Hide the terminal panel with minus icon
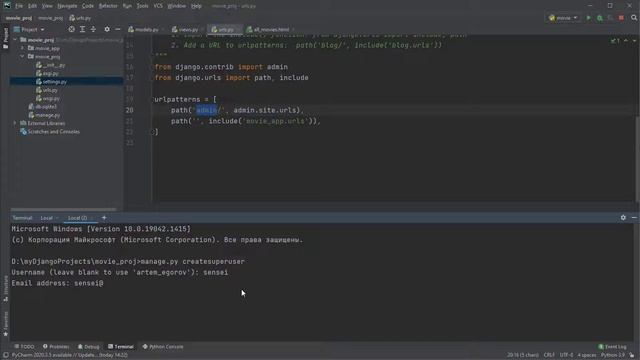The image size is (640, 360). click(x=634, y=218)
